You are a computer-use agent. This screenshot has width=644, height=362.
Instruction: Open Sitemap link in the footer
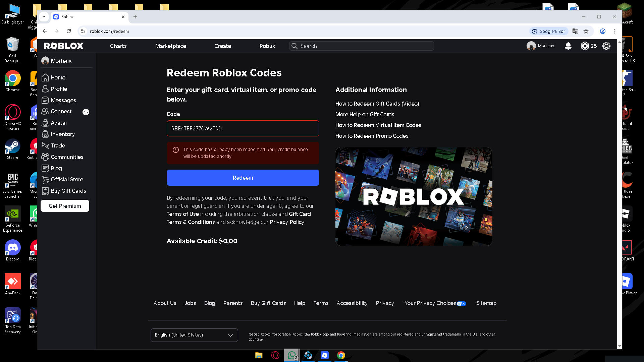coord(486,303)
